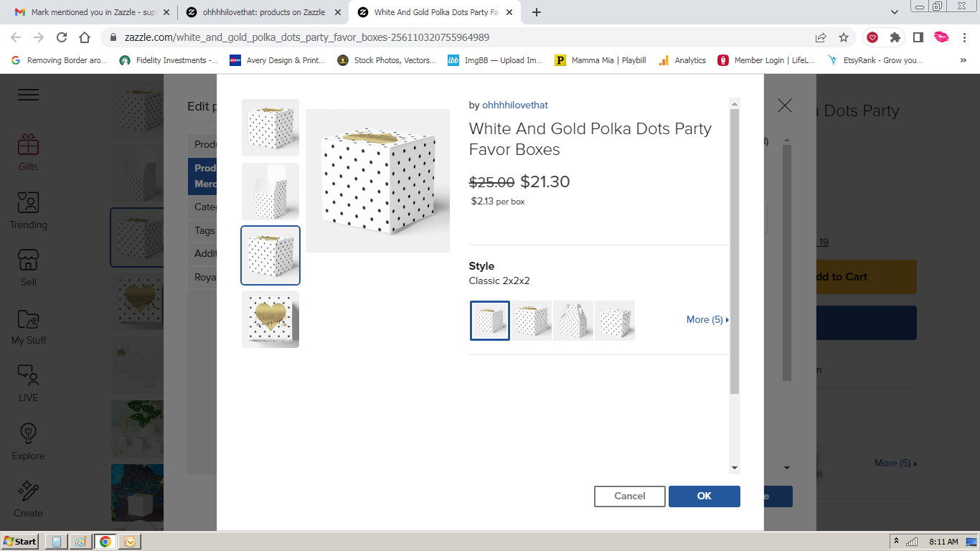The width and height of the screenshot is (980, 551).
Task: Click the LIVE chat icon
Action: pyautogui.click(x=28, y=375)
